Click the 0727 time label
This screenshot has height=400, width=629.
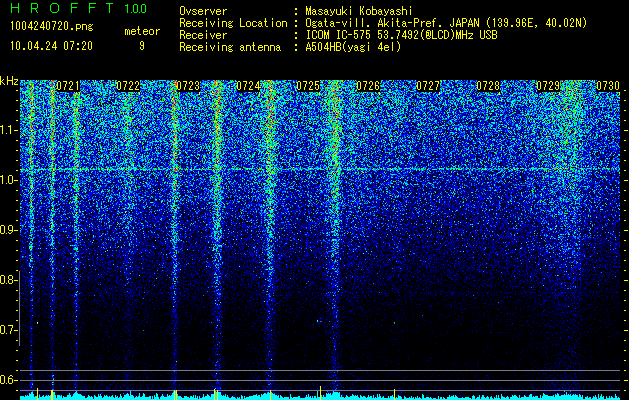point(428,86)
